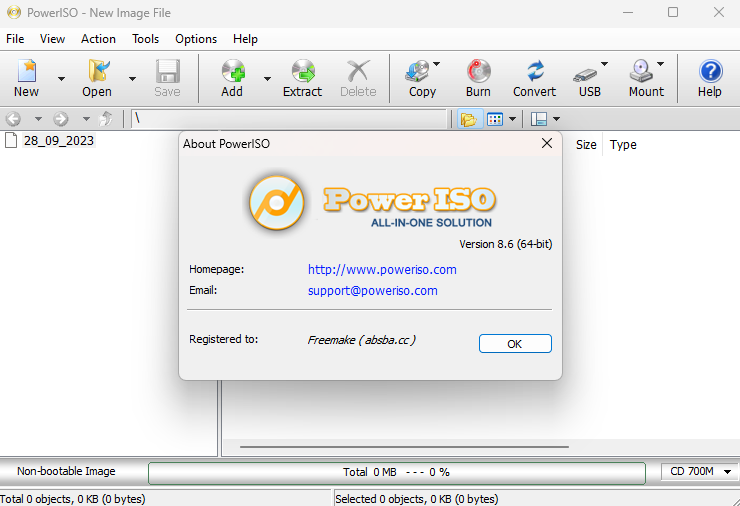Click the Save floppy disk icon
This screenshot has width=740, height=506.
point(168,71)
